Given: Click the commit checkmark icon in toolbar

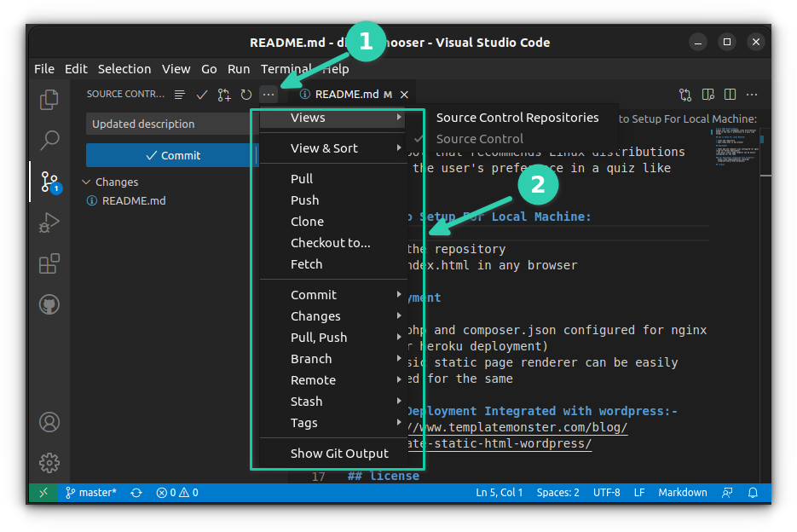Looking at the screenshot, I should tap(202, 95).
